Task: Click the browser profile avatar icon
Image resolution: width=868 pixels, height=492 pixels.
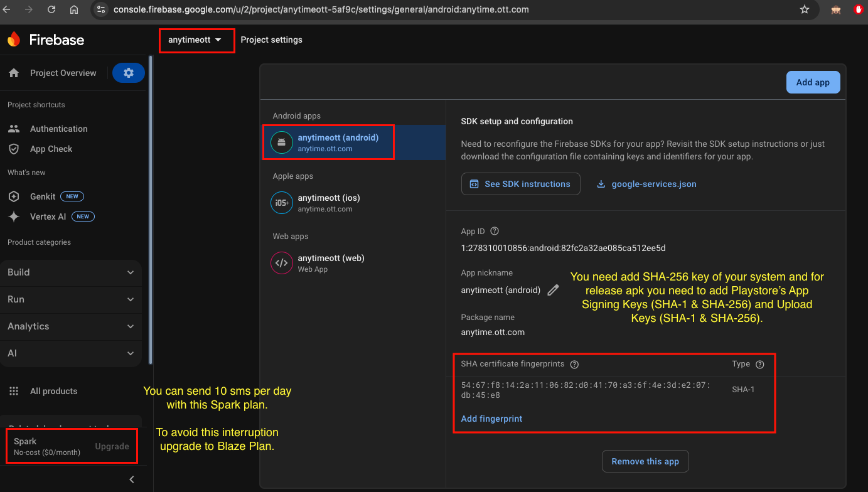Action: click(x=836, y=9)
